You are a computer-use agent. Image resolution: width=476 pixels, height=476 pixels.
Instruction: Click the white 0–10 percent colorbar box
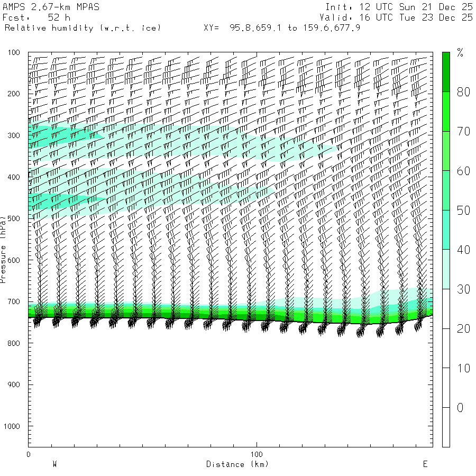(446, 388)
